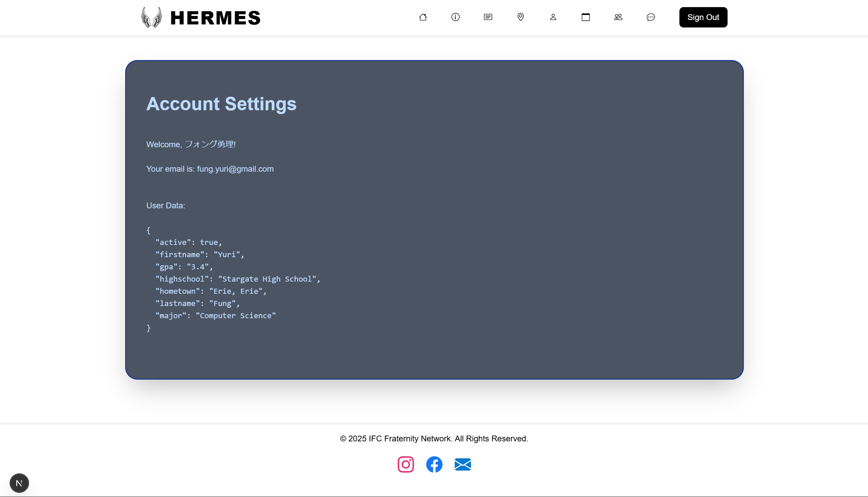Click the email address fung.yuri@gmail.com
Screen dimensions: 868x497
point(235,169)
